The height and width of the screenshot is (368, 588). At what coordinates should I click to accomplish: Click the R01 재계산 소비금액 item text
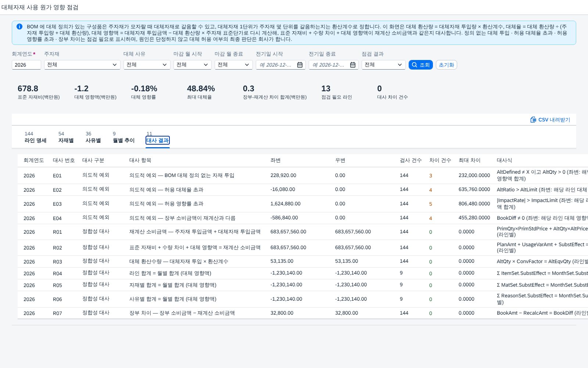tap(195, 232)
